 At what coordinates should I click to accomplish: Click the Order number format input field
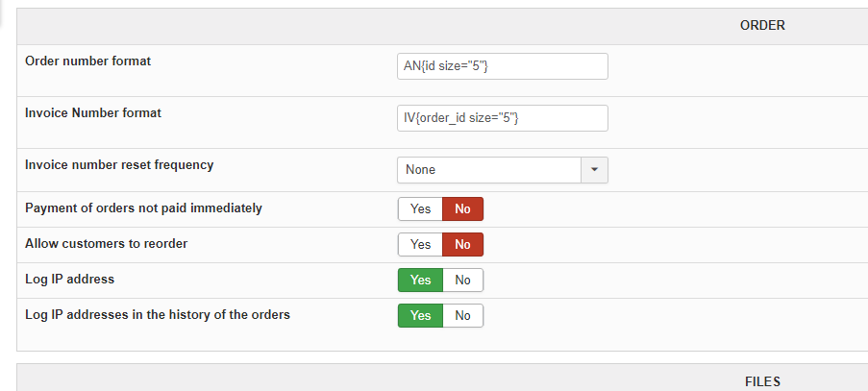pos(502,66)
